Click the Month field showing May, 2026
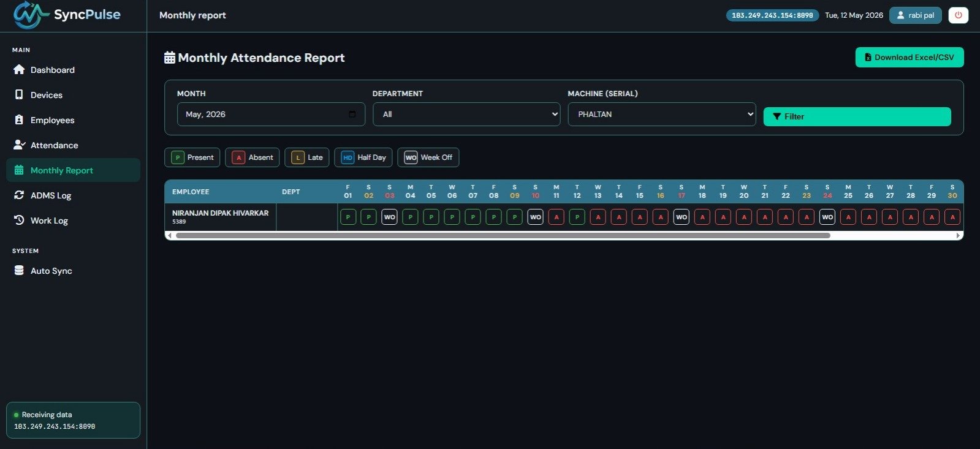Screen dimensions: 980x449 [x=271, y=114]
